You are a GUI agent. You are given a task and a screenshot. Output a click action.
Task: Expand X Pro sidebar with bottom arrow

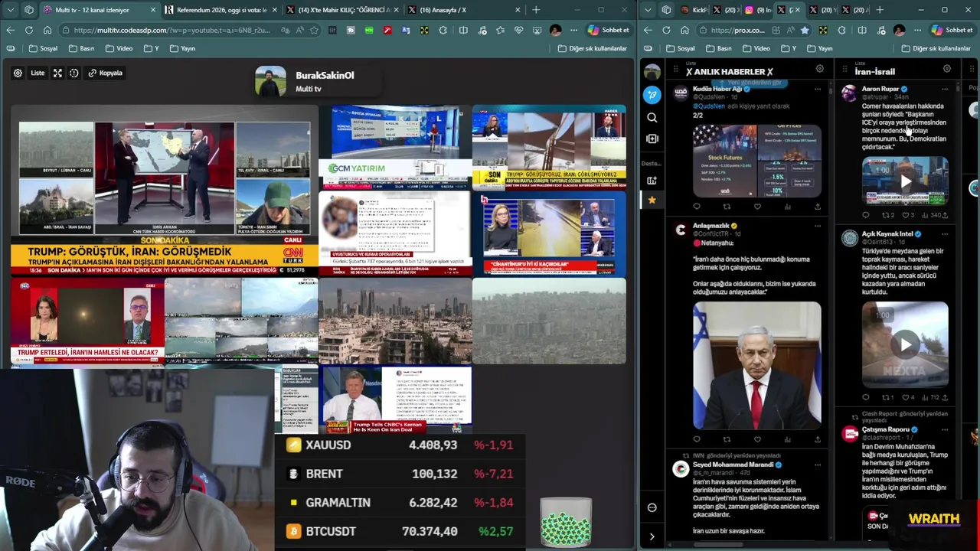[652, 536]
